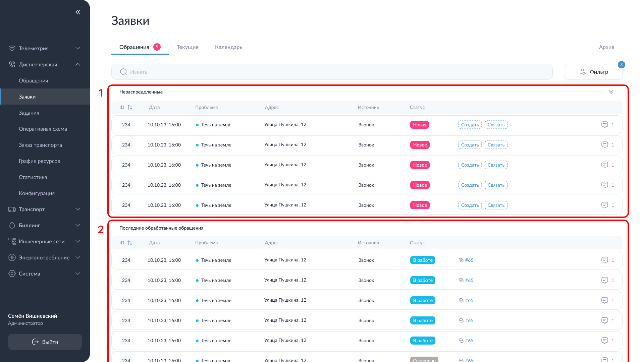Click the Billing droplet icon
The height and width of the screenshot is (362, 644).
[x=12, y=226]
